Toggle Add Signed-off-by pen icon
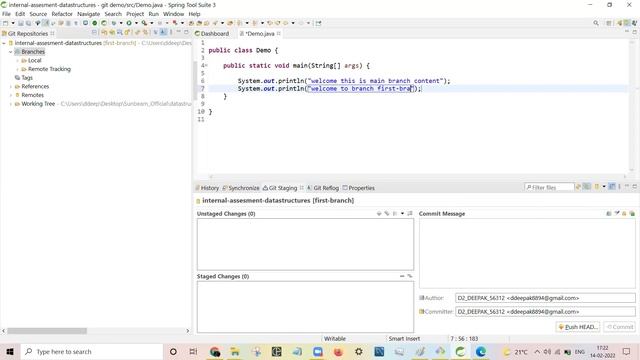Viewport: 640px width, 360px height. (x=617, y=213)
